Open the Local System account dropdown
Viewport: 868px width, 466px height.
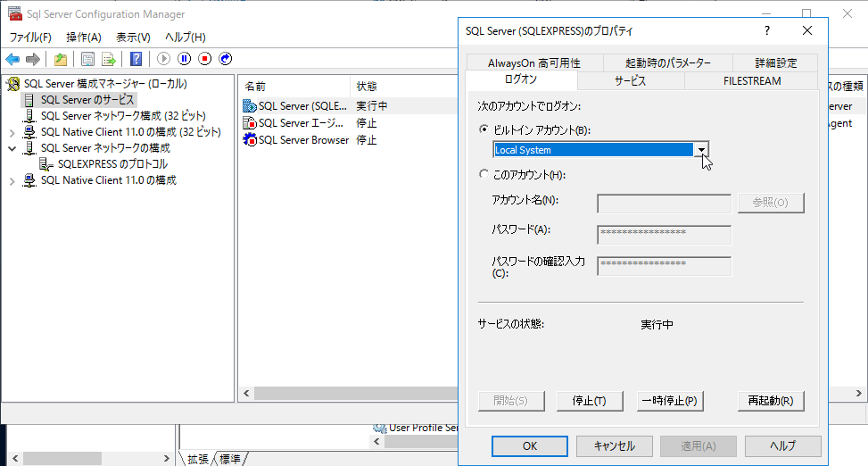click(702, 150)
